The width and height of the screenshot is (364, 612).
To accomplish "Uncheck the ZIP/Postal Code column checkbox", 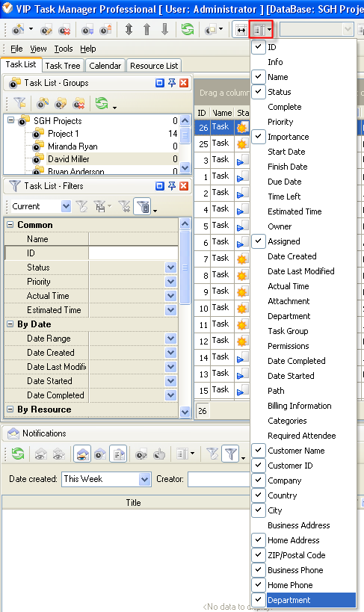I will (259, 555).
